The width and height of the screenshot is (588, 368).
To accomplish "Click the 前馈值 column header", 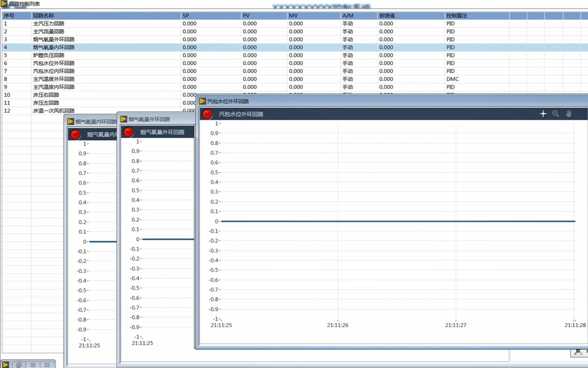I will 411,16.
